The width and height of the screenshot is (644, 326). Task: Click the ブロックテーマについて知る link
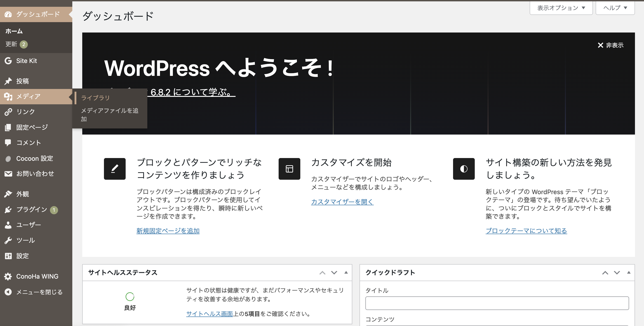526,231
